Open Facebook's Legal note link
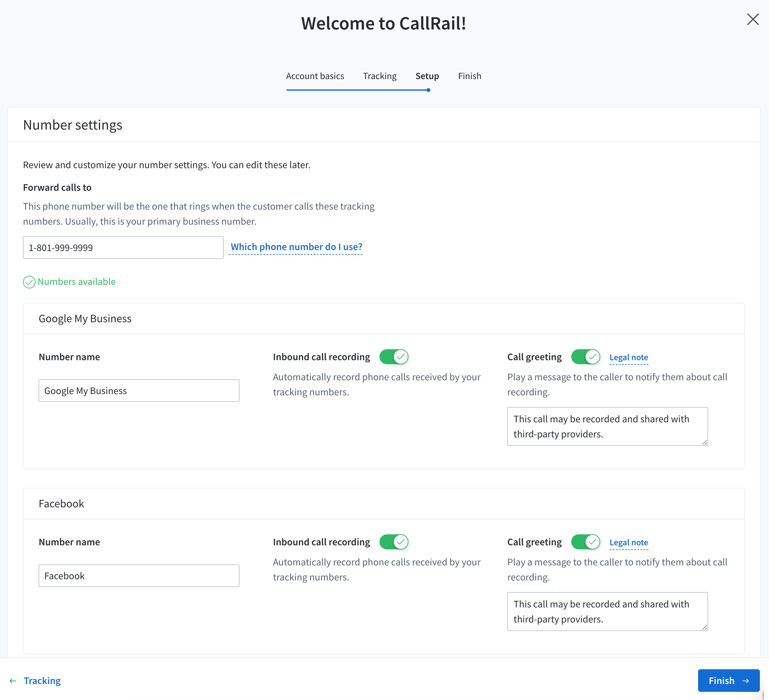This screenshot has height=700, width=769. pyautogui.click(x=629, y=542)
